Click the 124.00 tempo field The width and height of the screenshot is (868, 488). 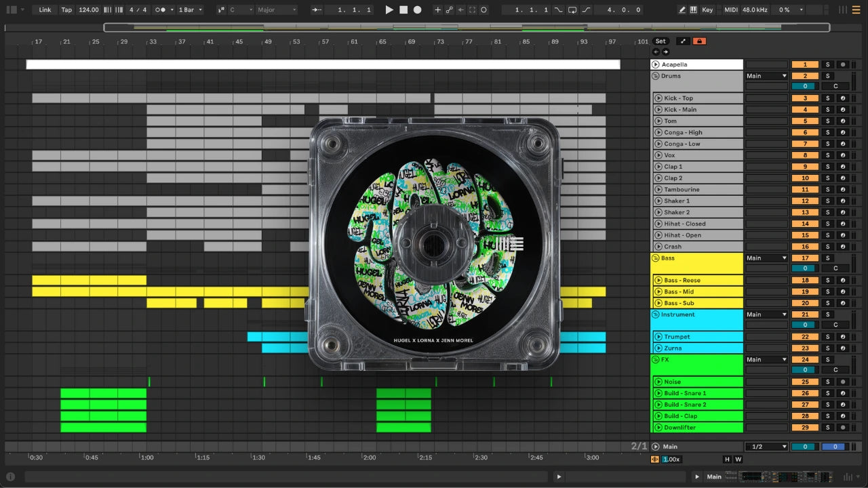(x=88, y=10)
